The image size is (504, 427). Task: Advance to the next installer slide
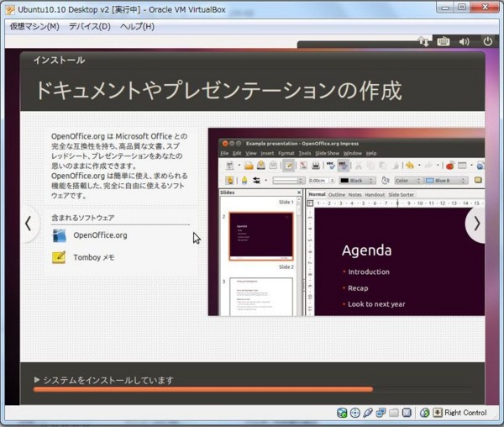[476, 224]
